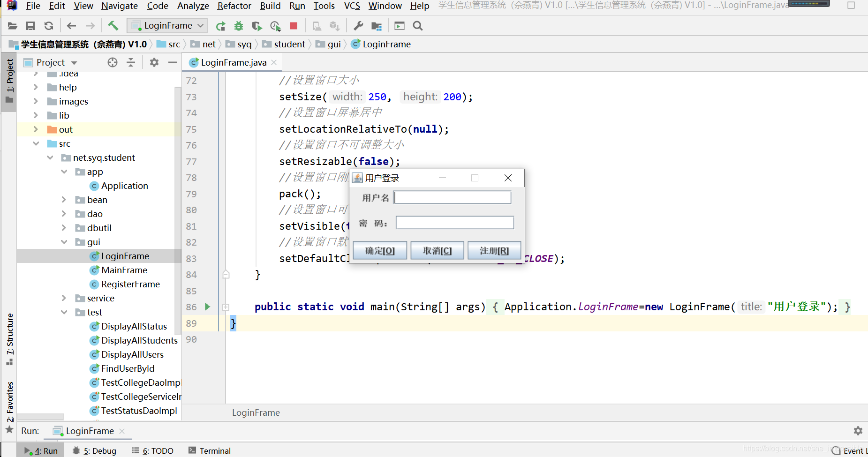Collapse the gui package
Image resolution: width=868 pixels, height=457 pixels.
(64, 242)
